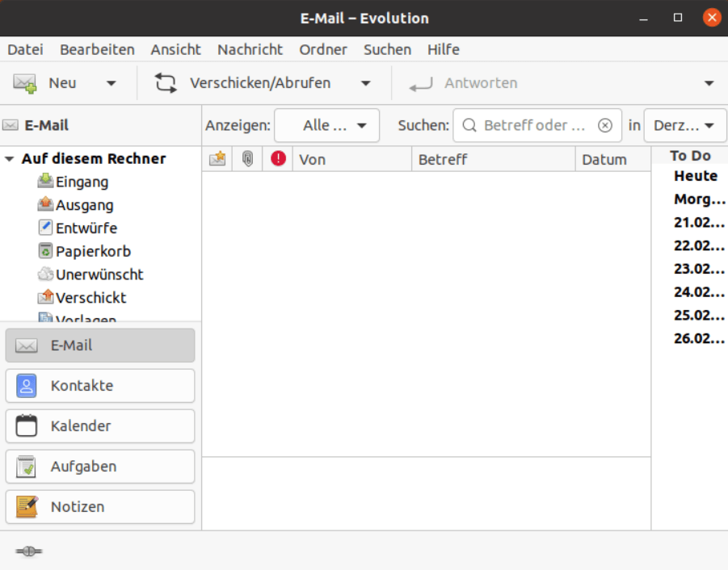Select the Papierkorb folder
This screenshot has height=570, width=728.
[x=93, y=251]
